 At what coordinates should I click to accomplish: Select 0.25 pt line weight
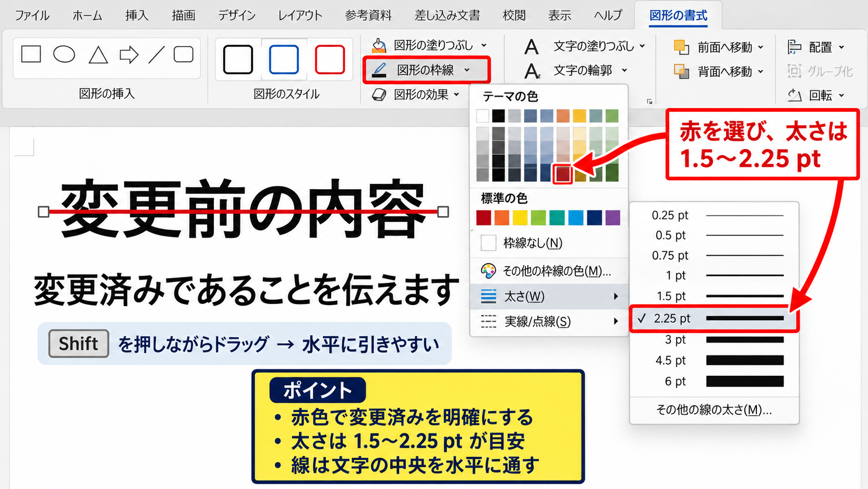(x=714, y=215)
